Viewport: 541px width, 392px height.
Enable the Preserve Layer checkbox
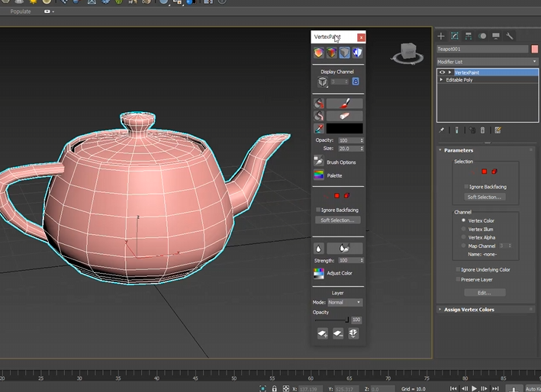click(458, 279)
